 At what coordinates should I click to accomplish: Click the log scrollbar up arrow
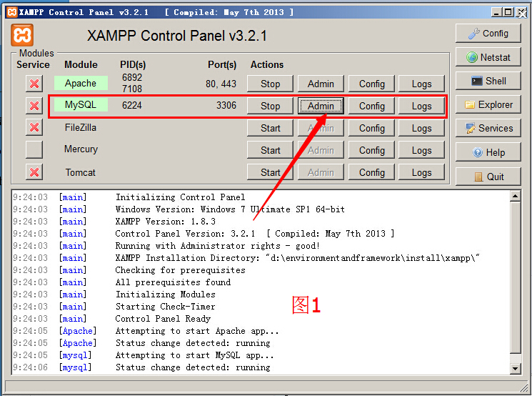point(515,197)
